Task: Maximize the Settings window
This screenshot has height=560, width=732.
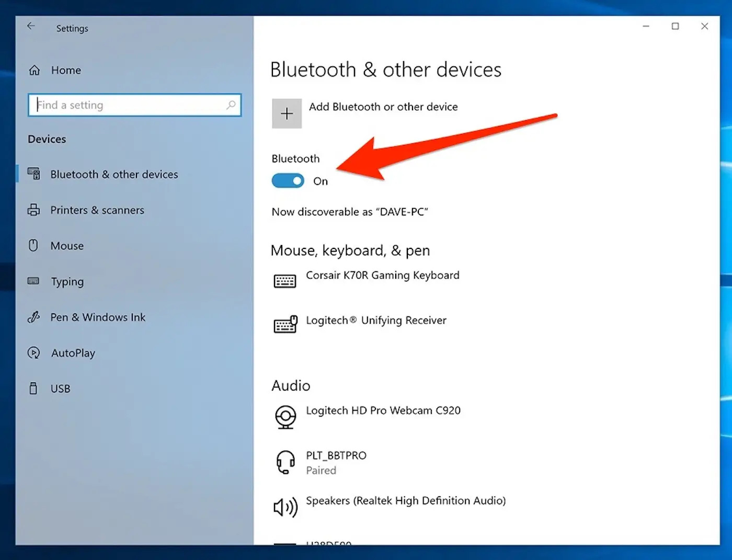Action: (x=675, y=26)
